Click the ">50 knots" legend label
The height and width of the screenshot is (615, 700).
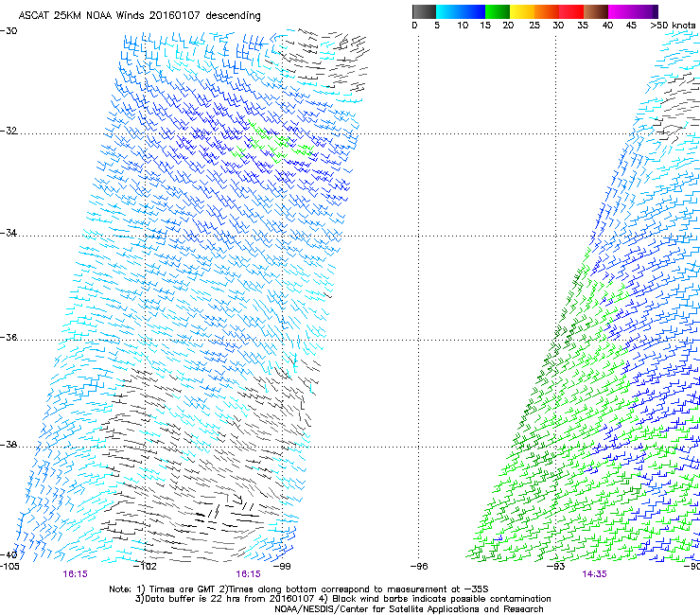click(x=673, y=26)
